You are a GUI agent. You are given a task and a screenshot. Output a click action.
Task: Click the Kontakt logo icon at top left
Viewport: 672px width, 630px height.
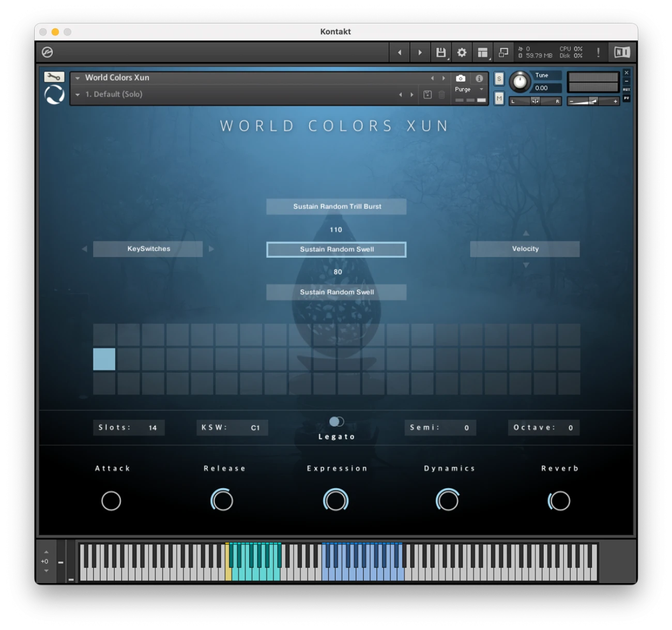click(x=47, y=52)
